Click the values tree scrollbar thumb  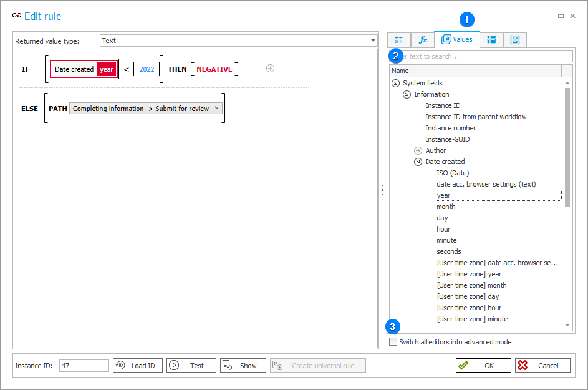567,147
